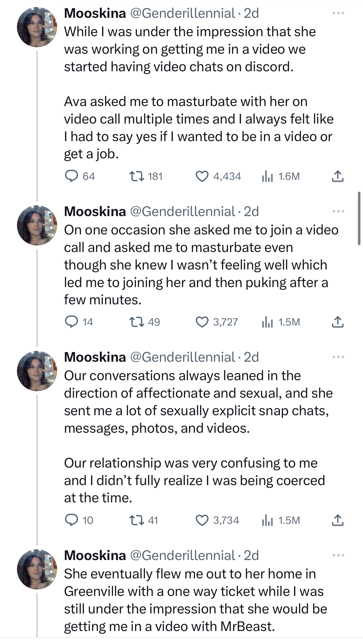363x644 pixels.
Task: Share the first tweet about discord chats
Action: tap(338, 176)
